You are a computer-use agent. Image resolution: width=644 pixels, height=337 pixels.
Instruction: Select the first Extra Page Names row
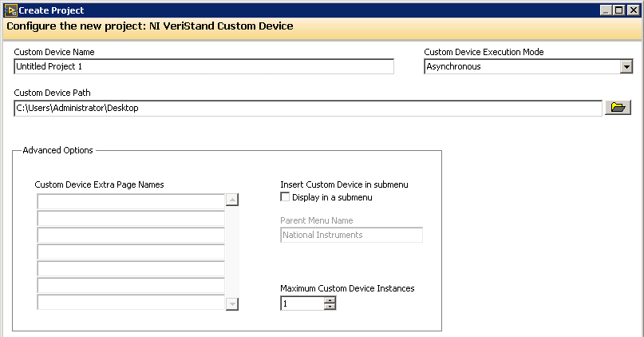(131, 202)
